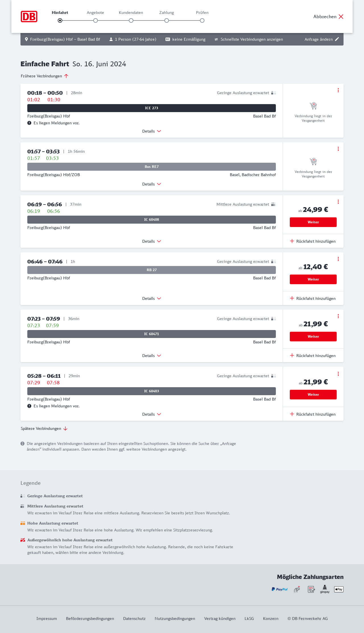This screenshot has height=633, width=364.
Task: Click the DB logo
Action: click(x=29, y=17)
